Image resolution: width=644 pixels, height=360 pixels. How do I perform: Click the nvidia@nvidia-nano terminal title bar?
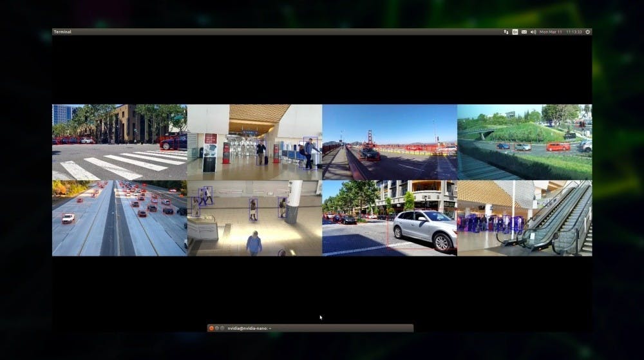tap(322, 328)
